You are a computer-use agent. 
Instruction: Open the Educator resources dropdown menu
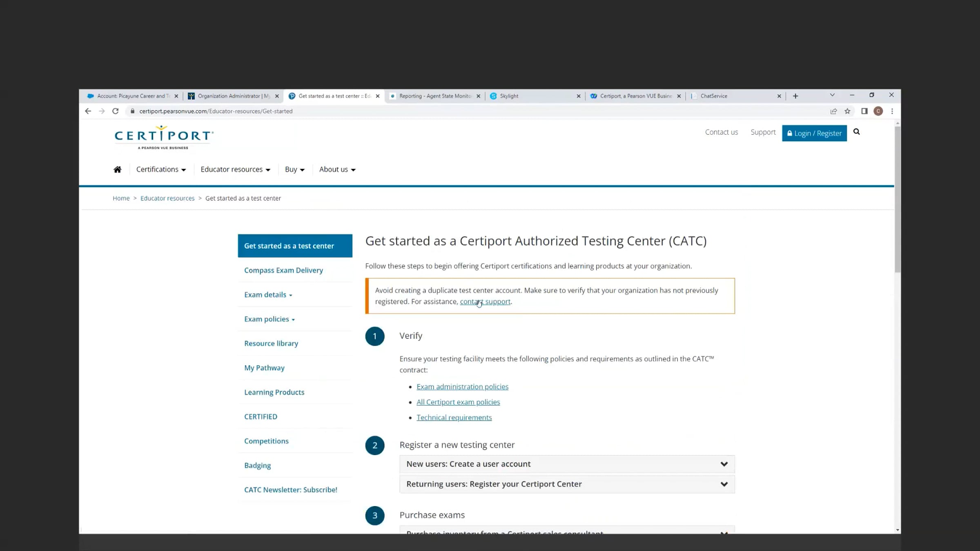coord(235,169)
